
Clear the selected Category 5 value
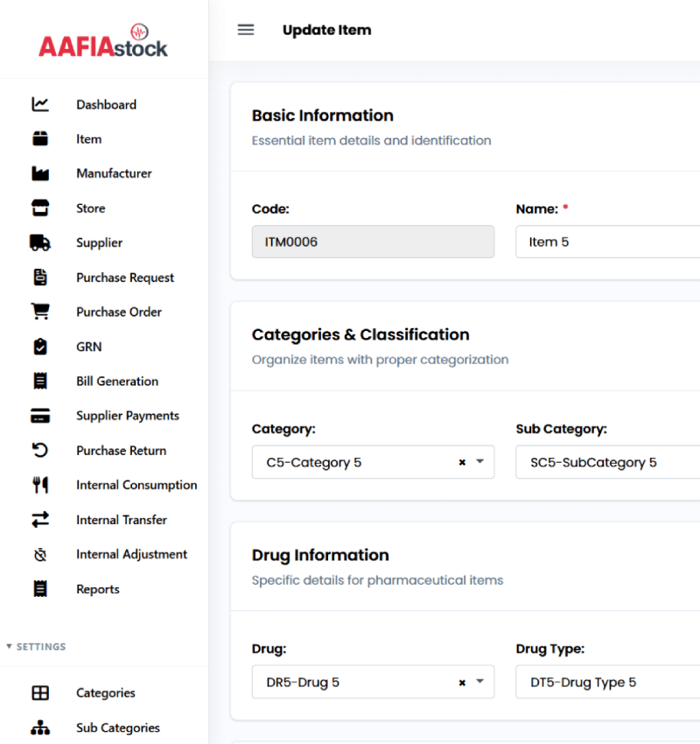pos(462,462)
